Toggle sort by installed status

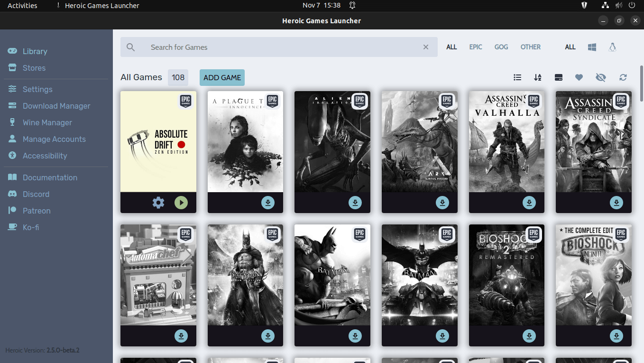tap(558, 77)
